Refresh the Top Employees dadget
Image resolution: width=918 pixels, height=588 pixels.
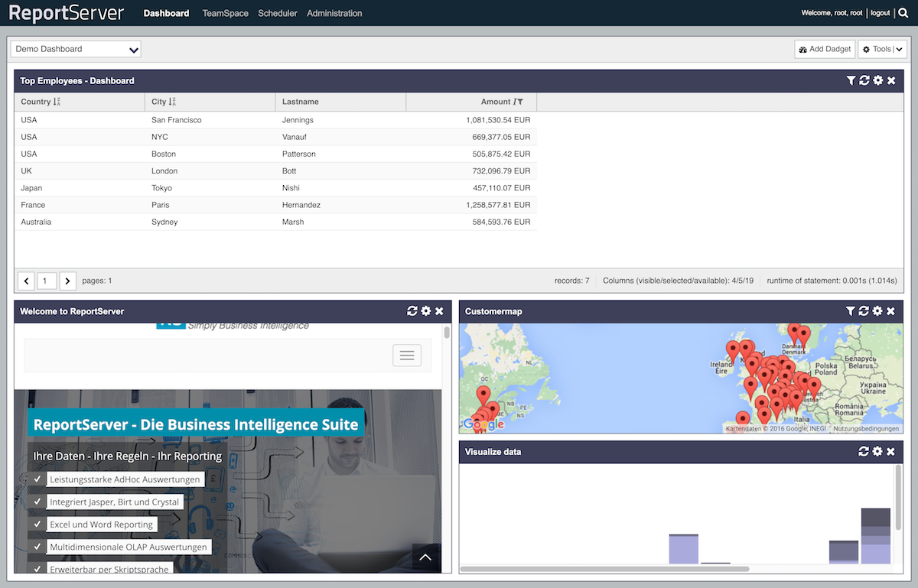pos(864,80)
